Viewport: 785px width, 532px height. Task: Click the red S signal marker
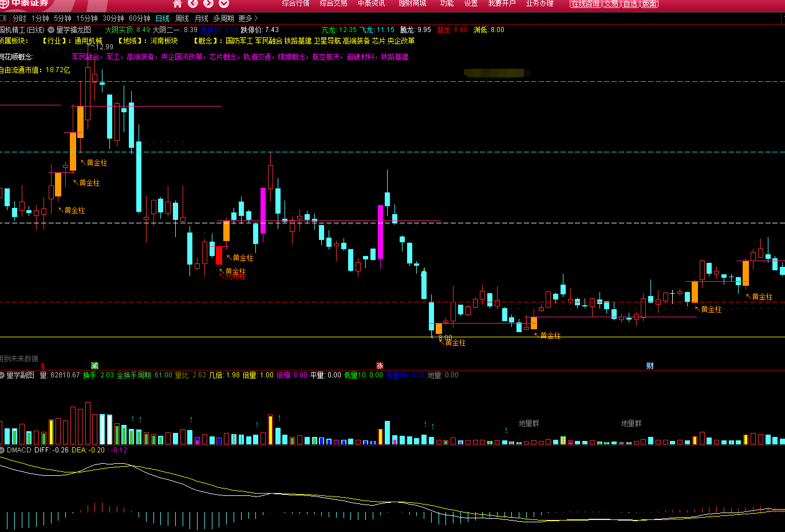(42, 366)
